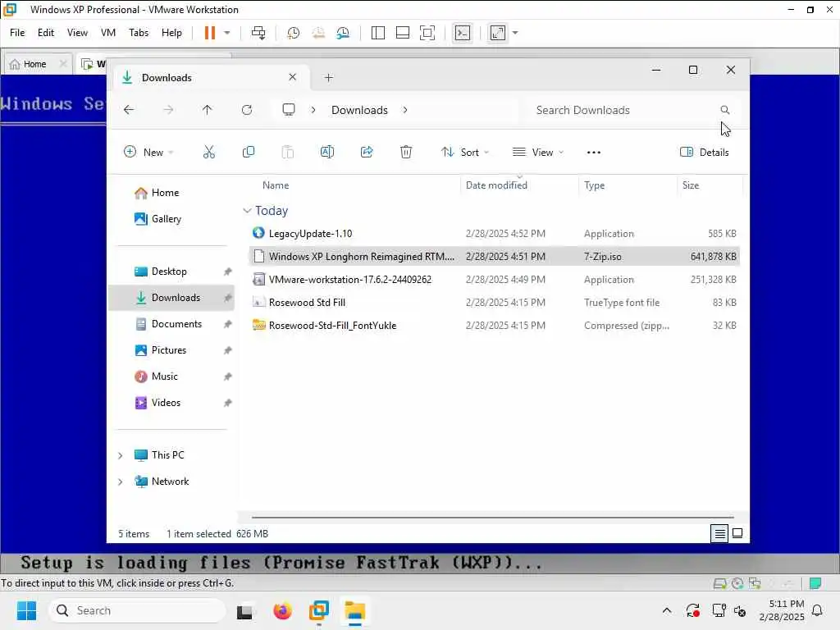Click VMware send Ctrl+Alt+Del icon

(x=258, y=33)
